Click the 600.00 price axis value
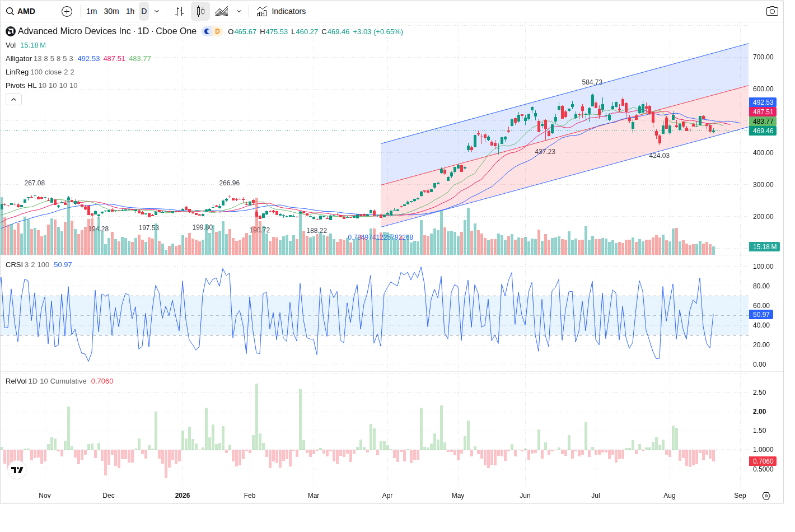The width and height of the screenshot is (795, 532). click(x=763, y=89)
